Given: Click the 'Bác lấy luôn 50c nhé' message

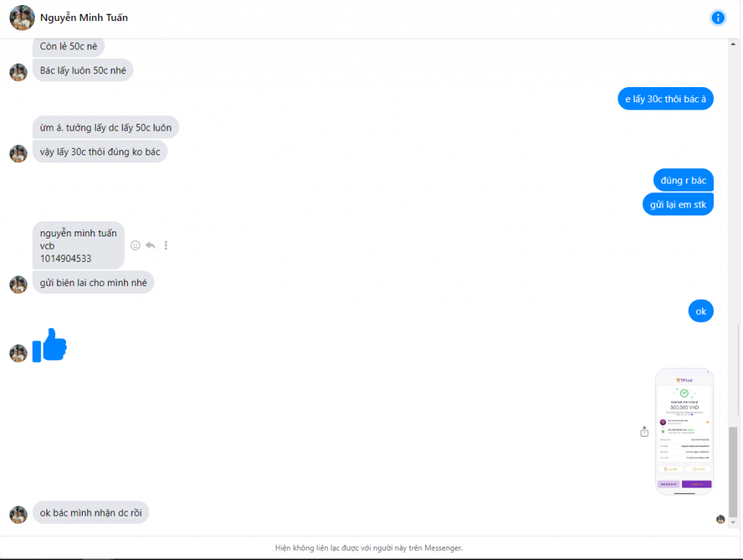Looking at the screenshot, I should (83, 70).
